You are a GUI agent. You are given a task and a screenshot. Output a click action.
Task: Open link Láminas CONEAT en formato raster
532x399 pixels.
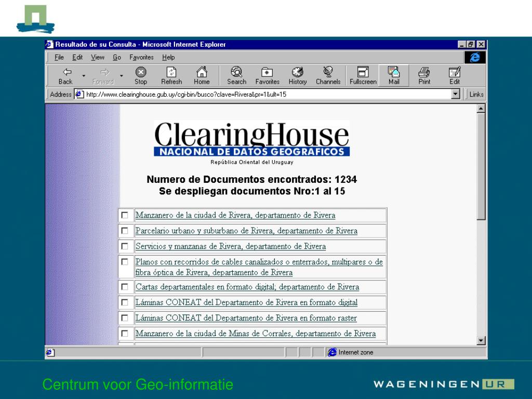point(246,318)
